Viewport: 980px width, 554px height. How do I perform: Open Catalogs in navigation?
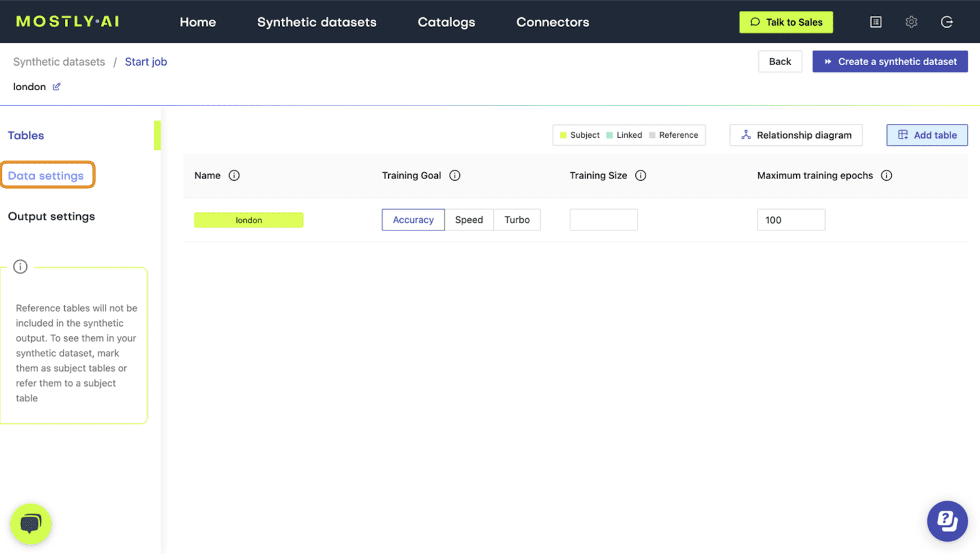[x=447, y=22]
